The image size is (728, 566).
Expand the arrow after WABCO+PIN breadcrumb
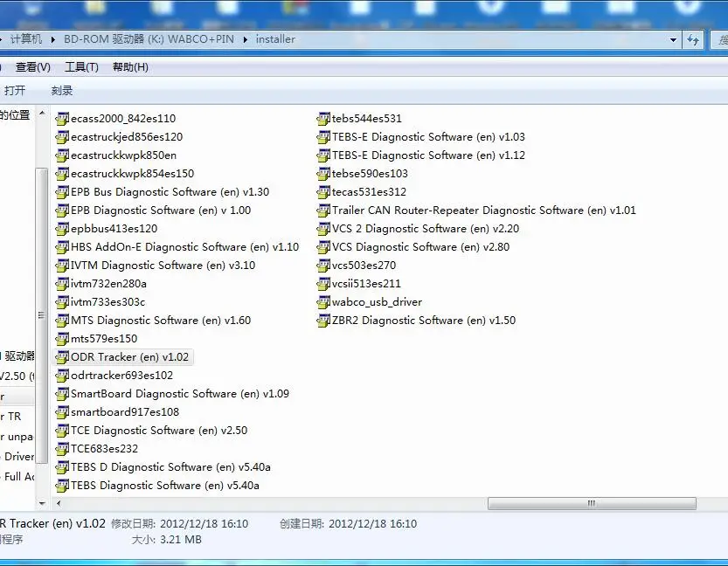click(x=245, y=39)
